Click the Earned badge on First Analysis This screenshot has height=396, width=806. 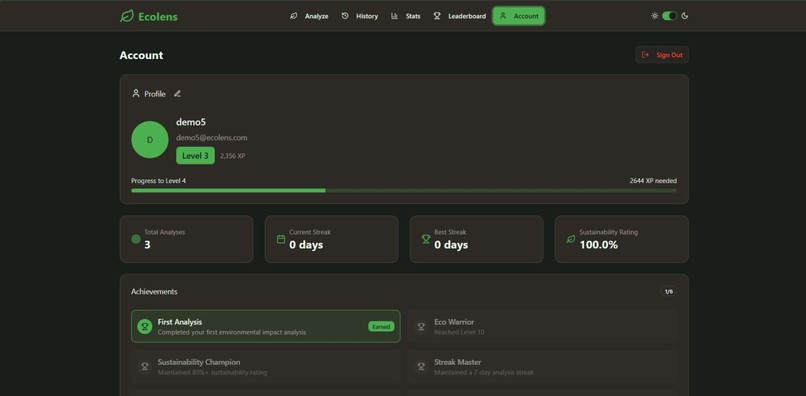(381, 327)
